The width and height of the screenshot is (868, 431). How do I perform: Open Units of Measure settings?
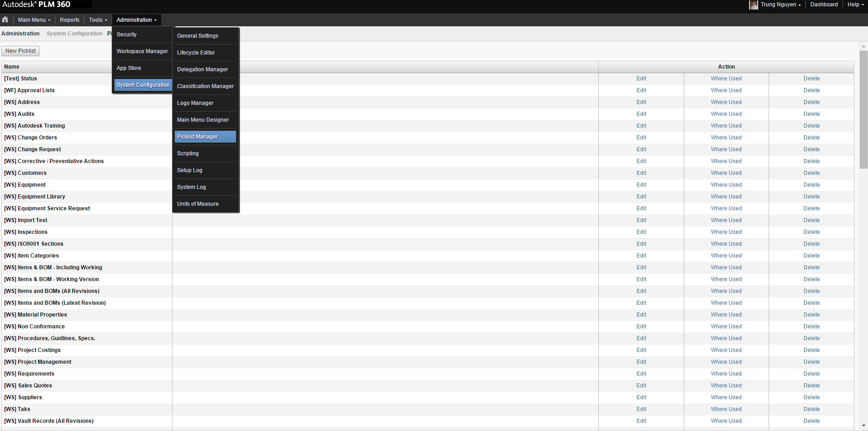tap(197, 203)
